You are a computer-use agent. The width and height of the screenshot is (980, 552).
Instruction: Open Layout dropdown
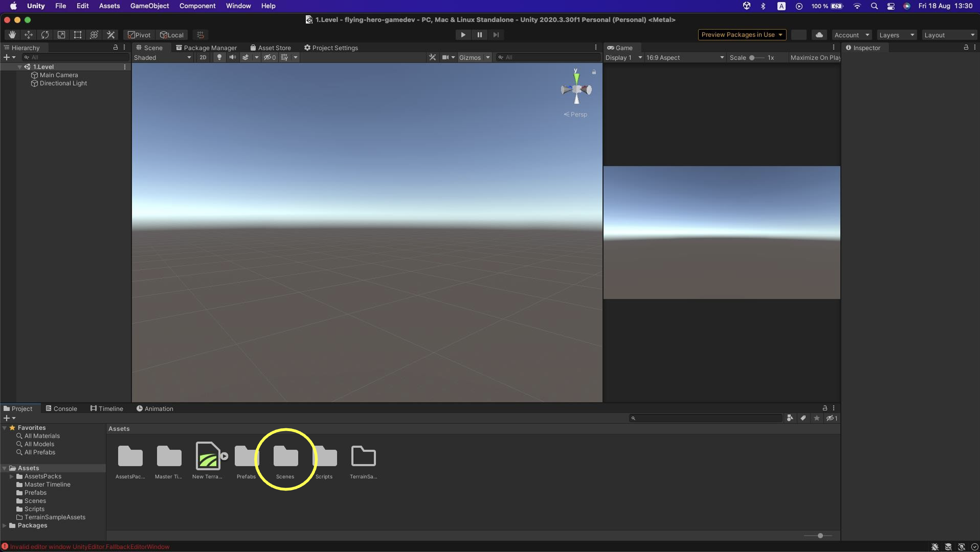click(949, 35)
